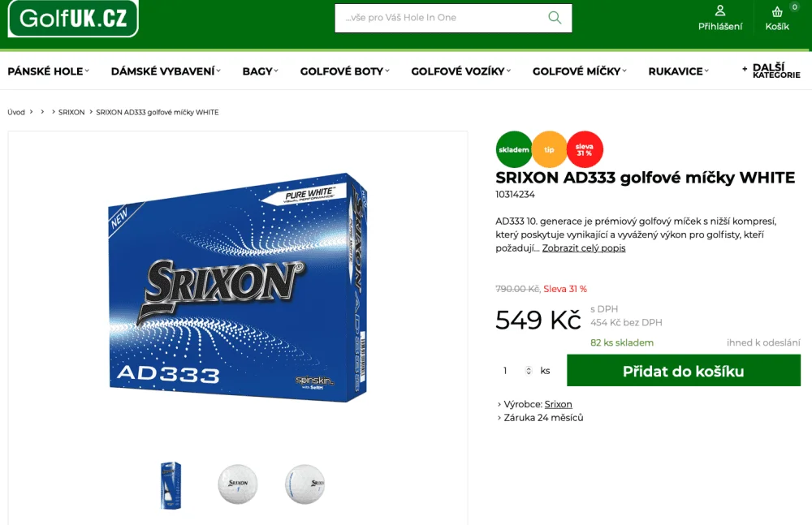Viewport: 812px width, 525px height.
Task: Click the GolfUK.CZ logo
Action: (73, 18)
